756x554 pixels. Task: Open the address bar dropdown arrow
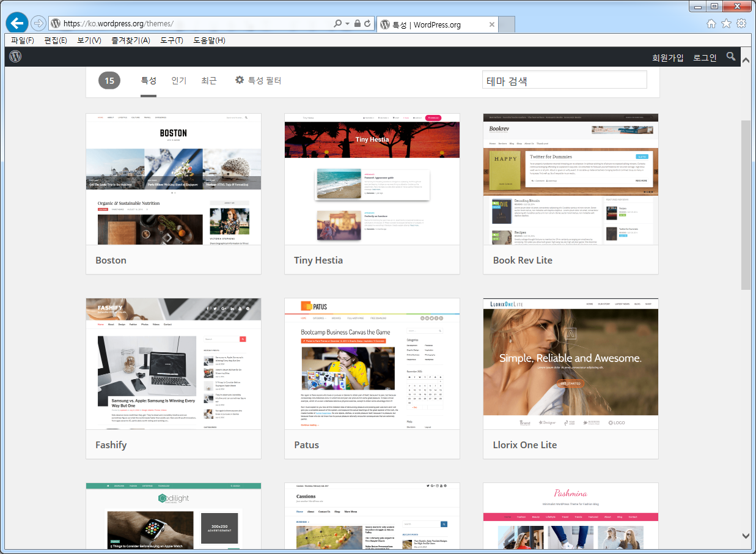tap(348, 24)
